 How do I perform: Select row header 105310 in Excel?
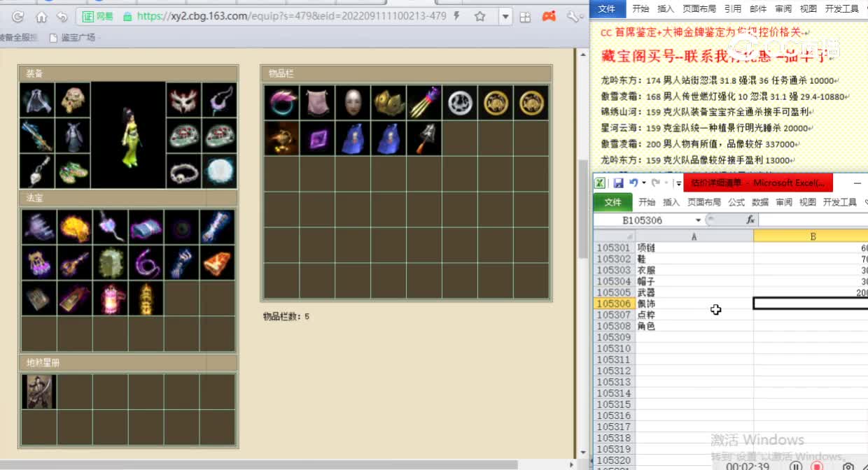614,348
